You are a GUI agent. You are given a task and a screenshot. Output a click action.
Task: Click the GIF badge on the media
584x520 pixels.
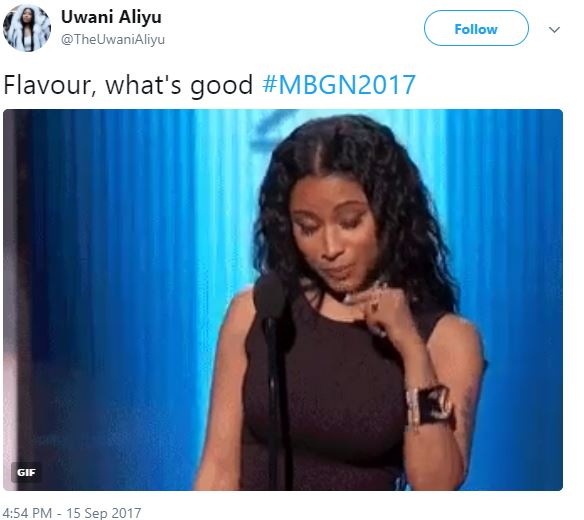tap(26, 472)
